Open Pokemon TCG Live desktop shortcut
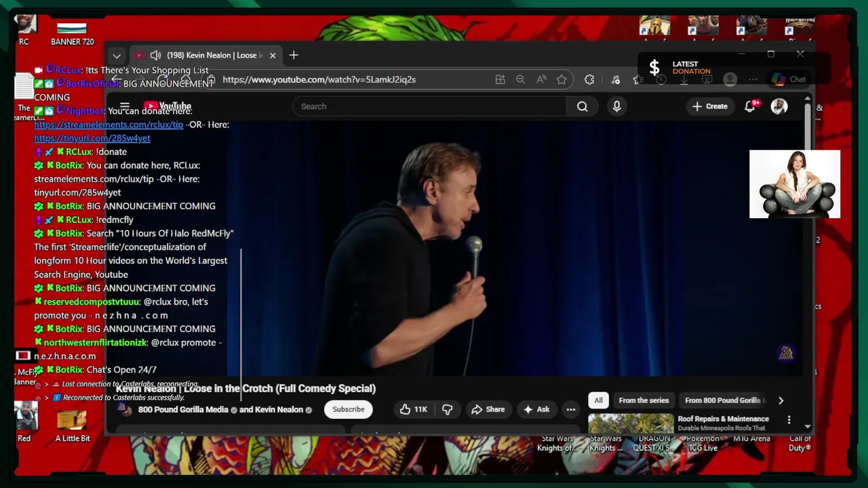 [x=703, y=443]
